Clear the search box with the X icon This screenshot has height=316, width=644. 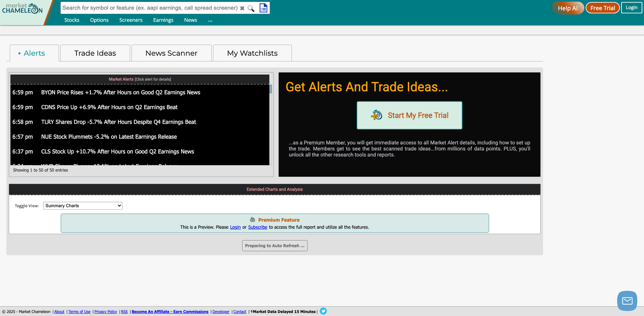coord(242,8)
